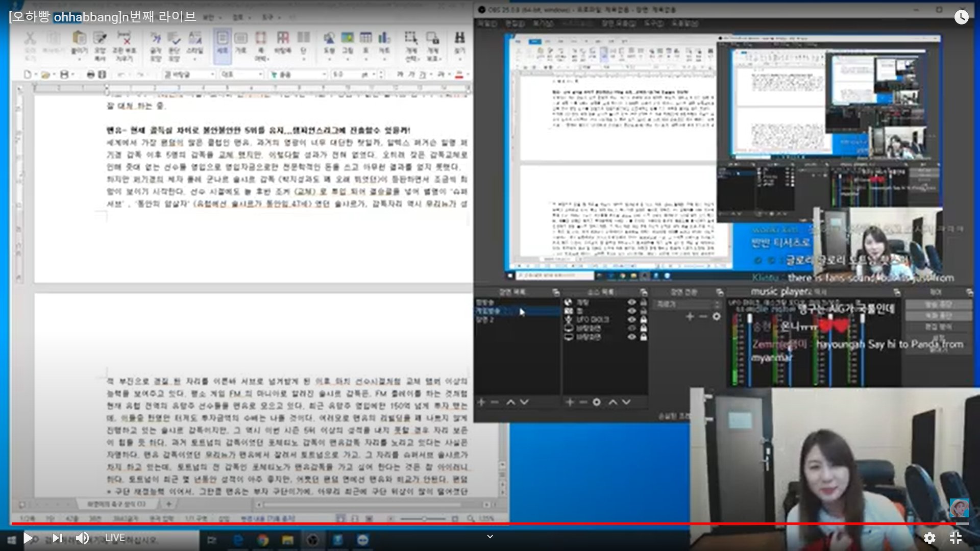Image resolution: width=980 pixels, height=551 pixels.
Task: Click third button in OBS controls panel
Action: click(x=938, y=327)
